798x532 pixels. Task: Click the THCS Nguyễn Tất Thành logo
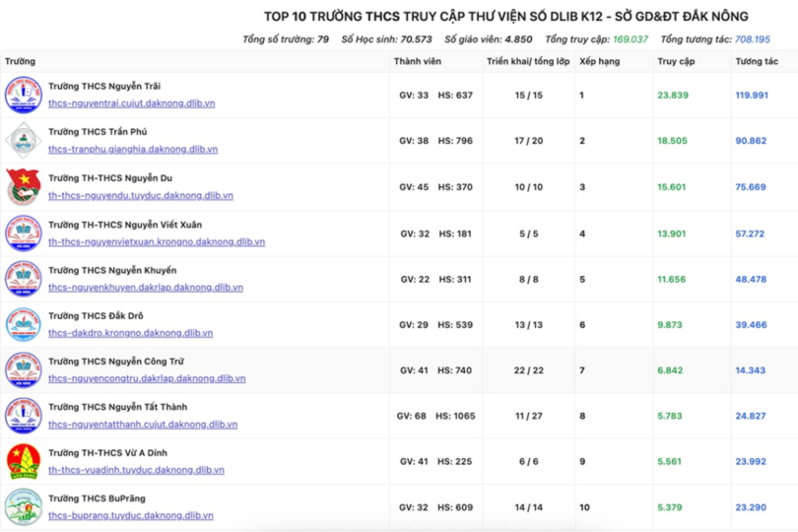[x=24, y=416]
